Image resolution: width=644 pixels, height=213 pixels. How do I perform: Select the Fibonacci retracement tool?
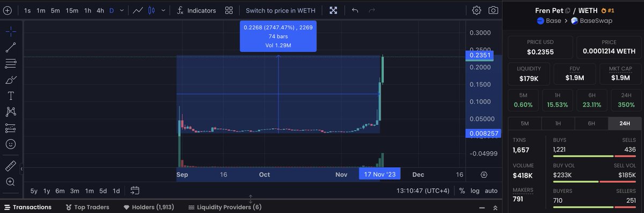pos(10,63)
